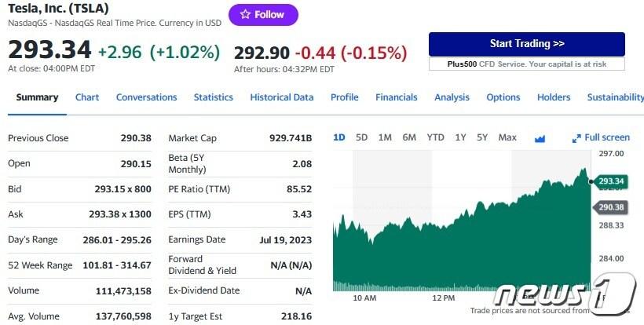Open the chart type icon
Viewport: 644px width, 325px height.
click(540, 138)
